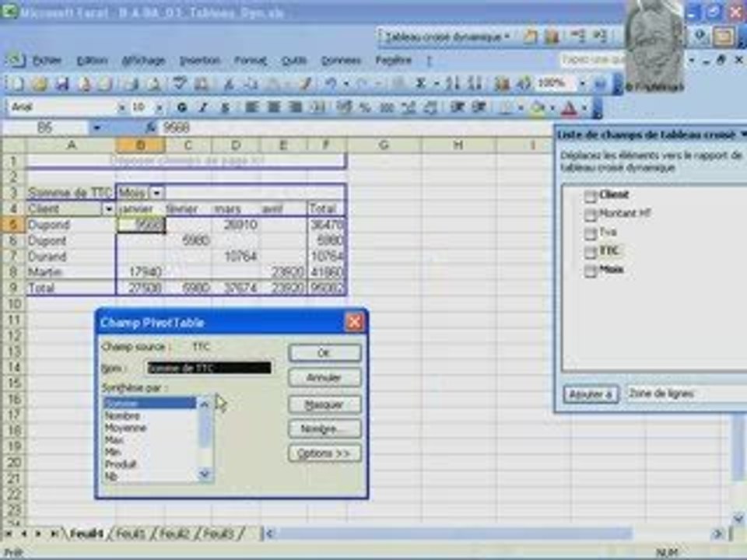Open the Mois field dropdown arrow

click(x=156, y=193)
